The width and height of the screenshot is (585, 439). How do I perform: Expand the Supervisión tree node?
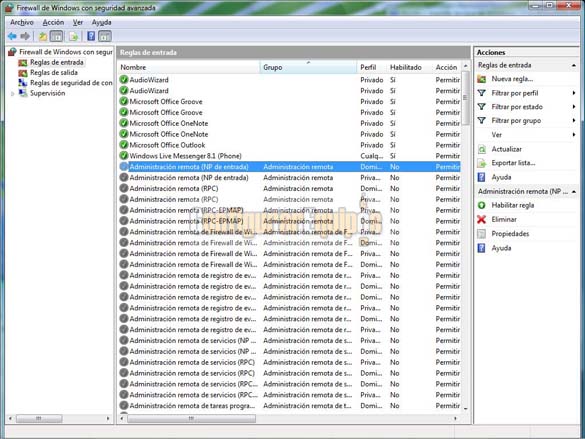(13, 94)
